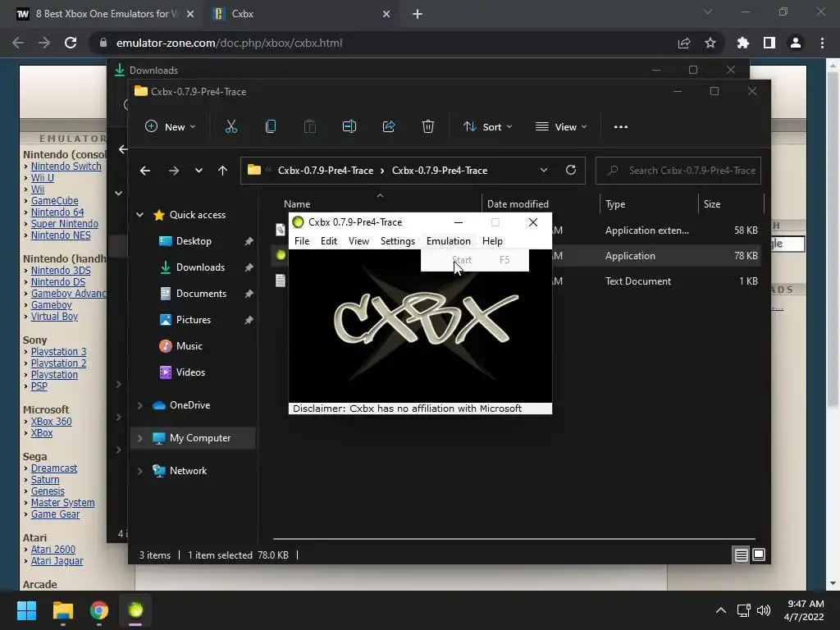Open GameCube link on webpage
This screenshot has height=630, width=840.
point(55,201)
